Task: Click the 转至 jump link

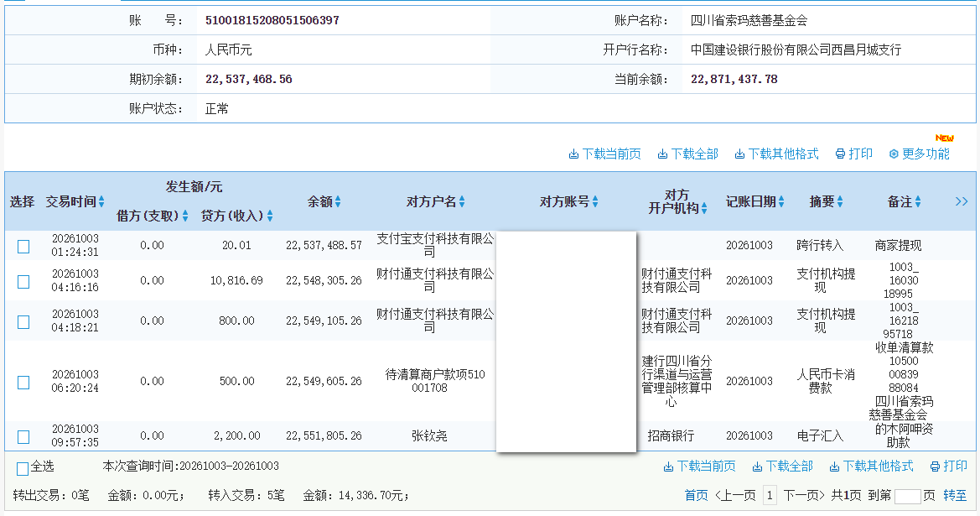Action: pos(954,495)
